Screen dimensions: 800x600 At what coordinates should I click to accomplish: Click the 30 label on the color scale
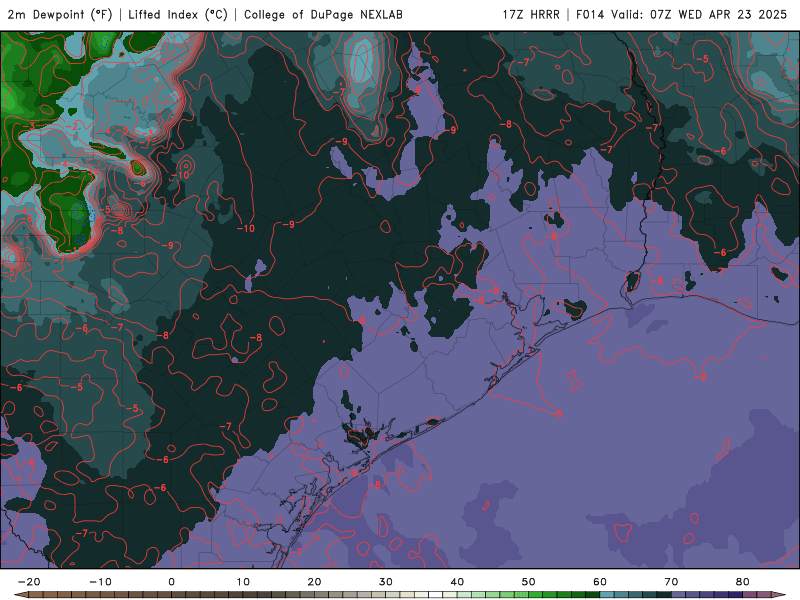point(386,582)
